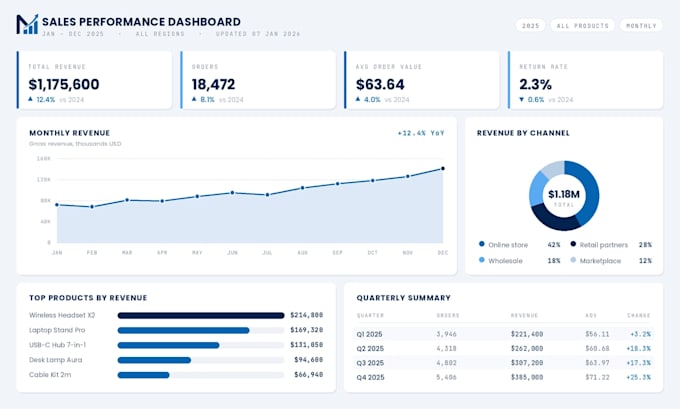Screen dimensions: 680x409
Task: Click the Wireless Headset X2 revenue bar
Action: (x=201, y=315)
